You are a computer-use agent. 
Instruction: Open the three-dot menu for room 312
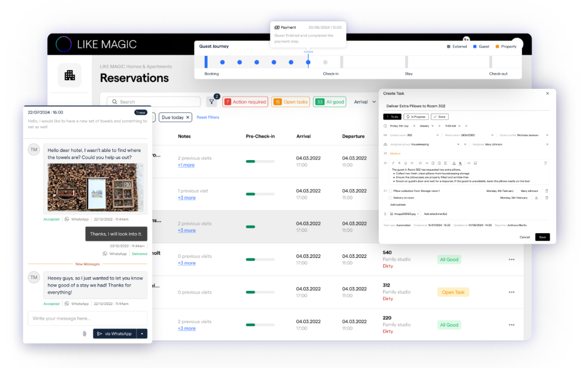point(512,292)
